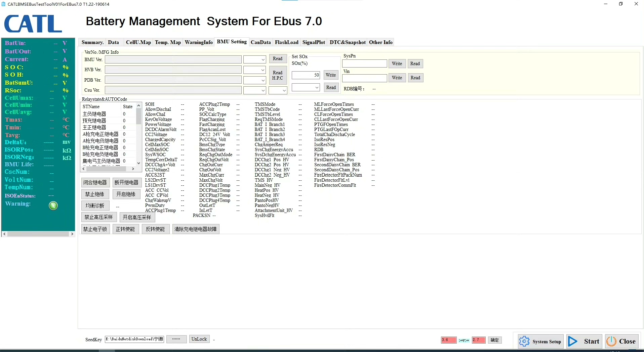Focus the PDB Ver. text field

tap(173, 80)
